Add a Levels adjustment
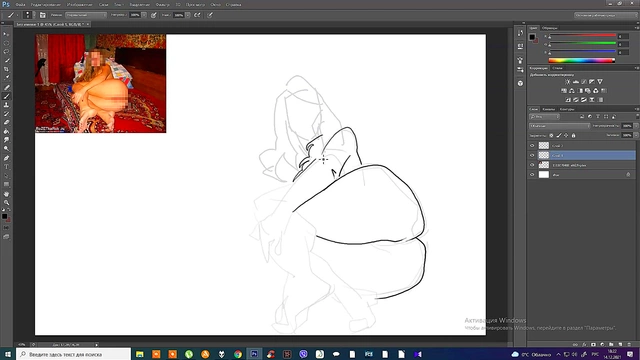This screenshot has height=360, width=640. [x=576, y=82]
